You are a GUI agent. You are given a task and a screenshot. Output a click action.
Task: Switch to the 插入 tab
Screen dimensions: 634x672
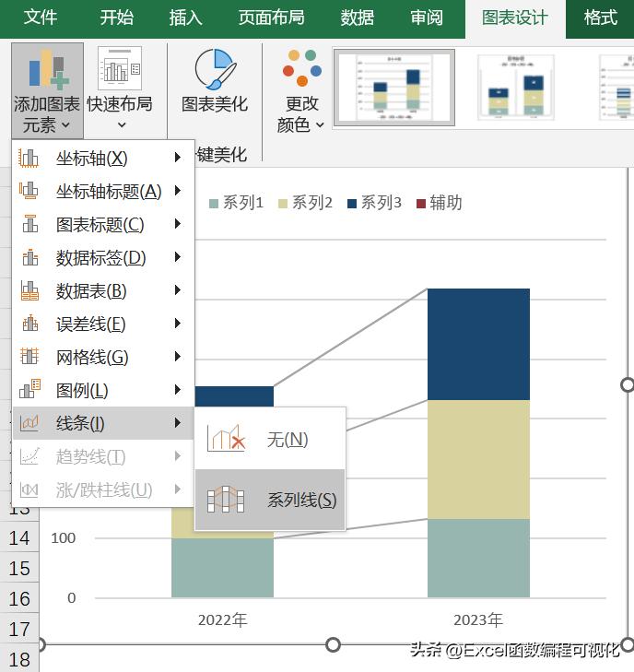click(x=185, y=18)
